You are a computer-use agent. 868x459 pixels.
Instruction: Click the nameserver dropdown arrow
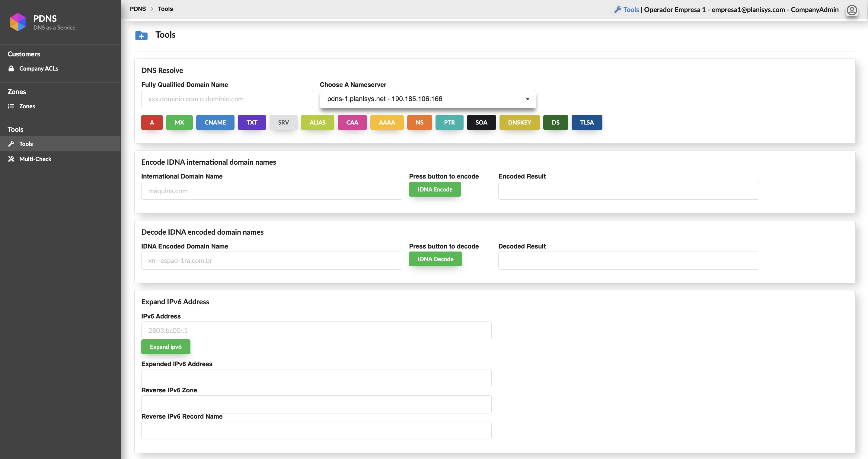click(x=527, y=99)
